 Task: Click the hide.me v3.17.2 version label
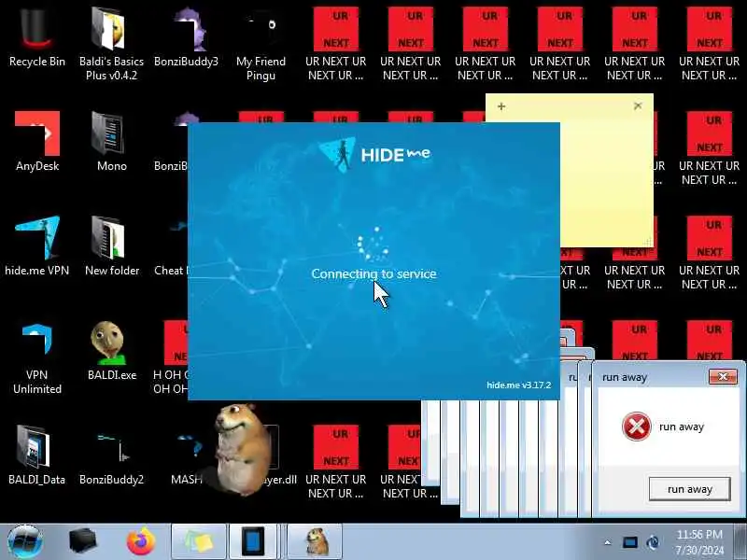[519, 385]
